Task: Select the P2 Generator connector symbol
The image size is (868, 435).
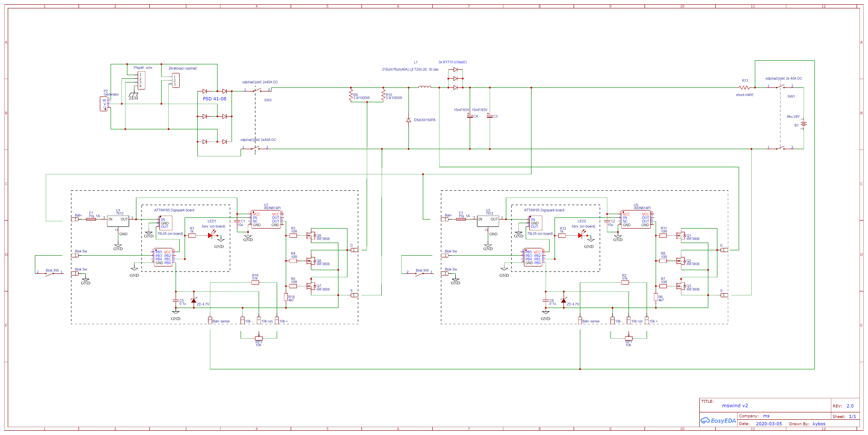Action: [x=104, y=104]
